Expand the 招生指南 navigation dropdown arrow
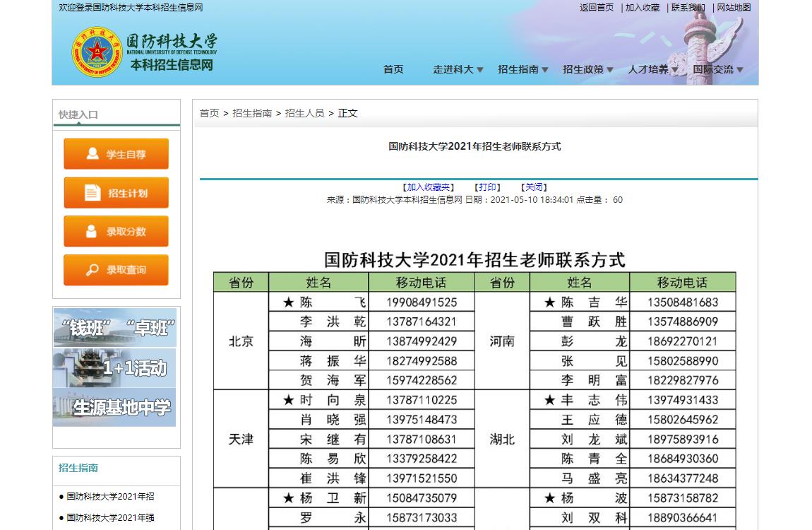 [545, 70]
